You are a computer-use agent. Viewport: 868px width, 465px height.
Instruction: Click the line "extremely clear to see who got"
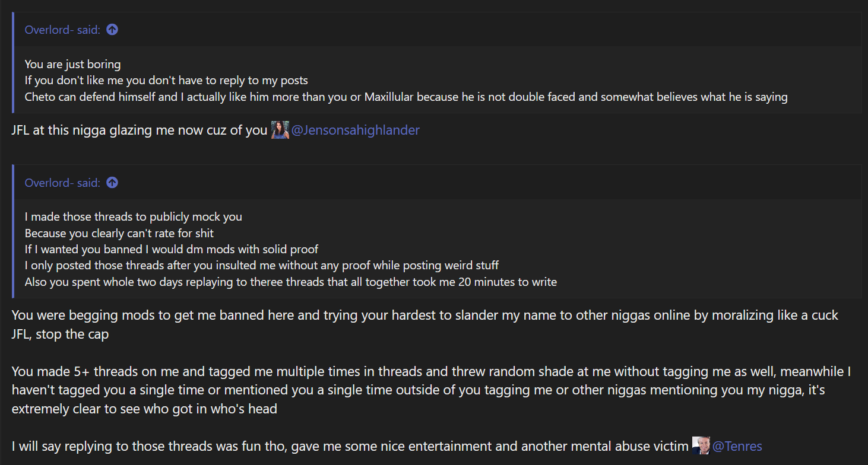click(x=144, y=409)
